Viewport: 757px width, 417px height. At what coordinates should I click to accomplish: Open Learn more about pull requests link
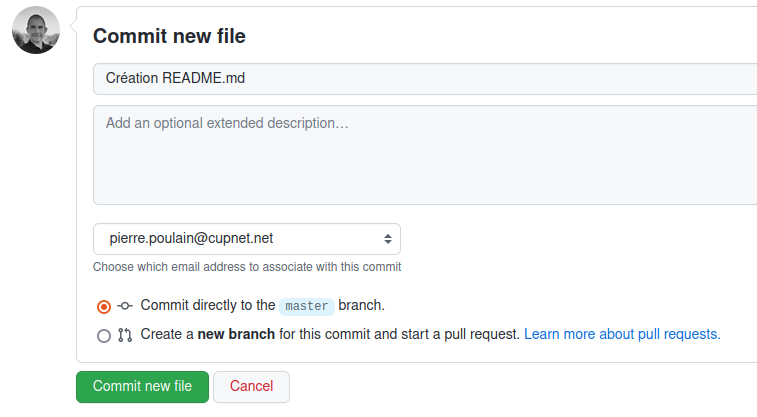622,334
